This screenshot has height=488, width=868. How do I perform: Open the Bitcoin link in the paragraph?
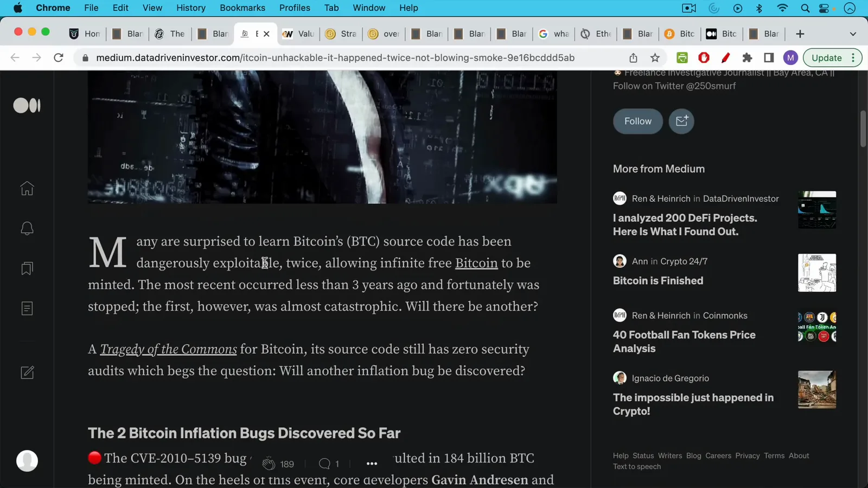pos(476,263)
